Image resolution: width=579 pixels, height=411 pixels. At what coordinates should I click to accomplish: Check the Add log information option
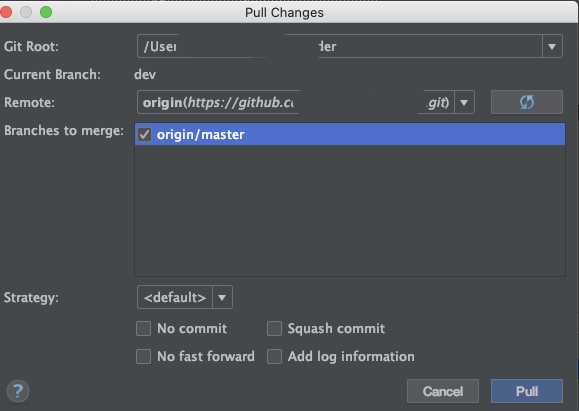pos(274,356)
